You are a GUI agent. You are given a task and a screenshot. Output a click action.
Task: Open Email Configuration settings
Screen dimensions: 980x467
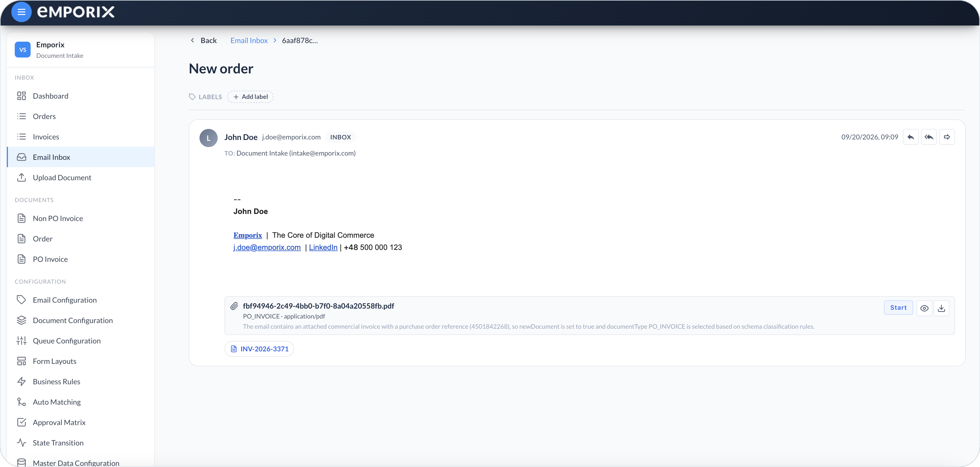[81, 300]
